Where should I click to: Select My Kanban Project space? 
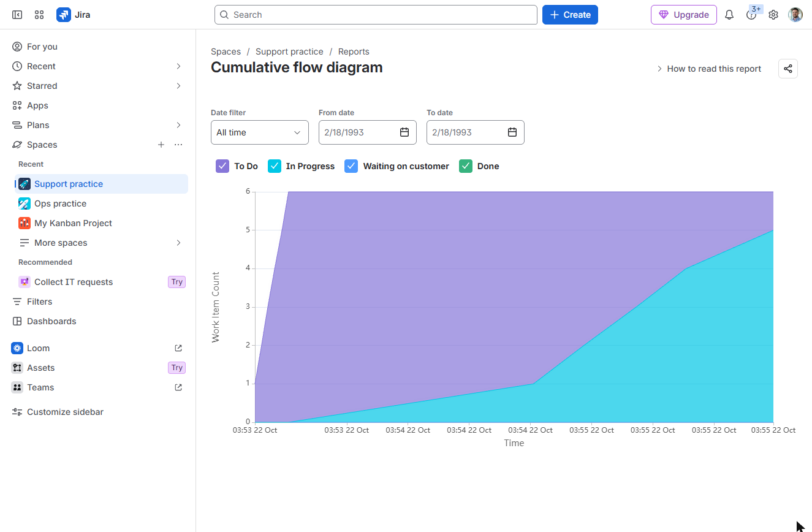[x=101, y=223]
